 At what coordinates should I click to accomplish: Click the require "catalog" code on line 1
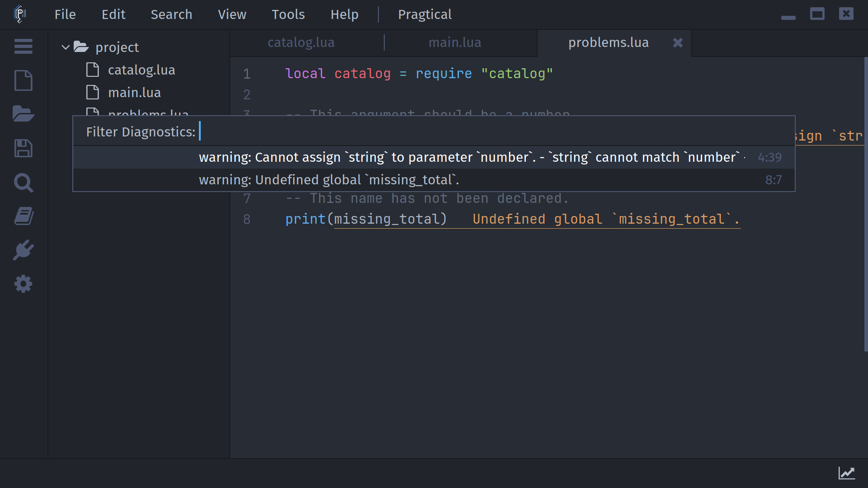coord(484,74)
